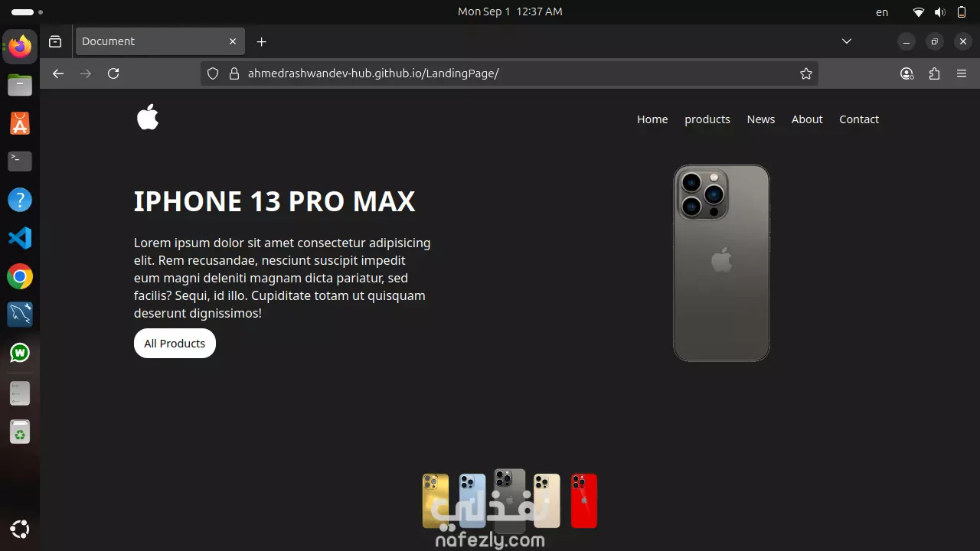Show applications via Ubuntu logo button
This screenshot has height=551, width=980.
pos(20,529)
